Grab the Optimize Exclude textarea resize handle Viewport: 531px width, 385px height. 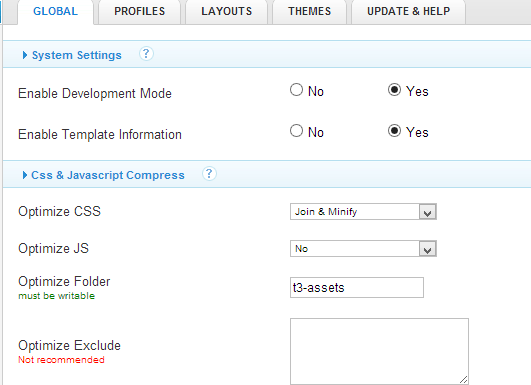(464, 380)
